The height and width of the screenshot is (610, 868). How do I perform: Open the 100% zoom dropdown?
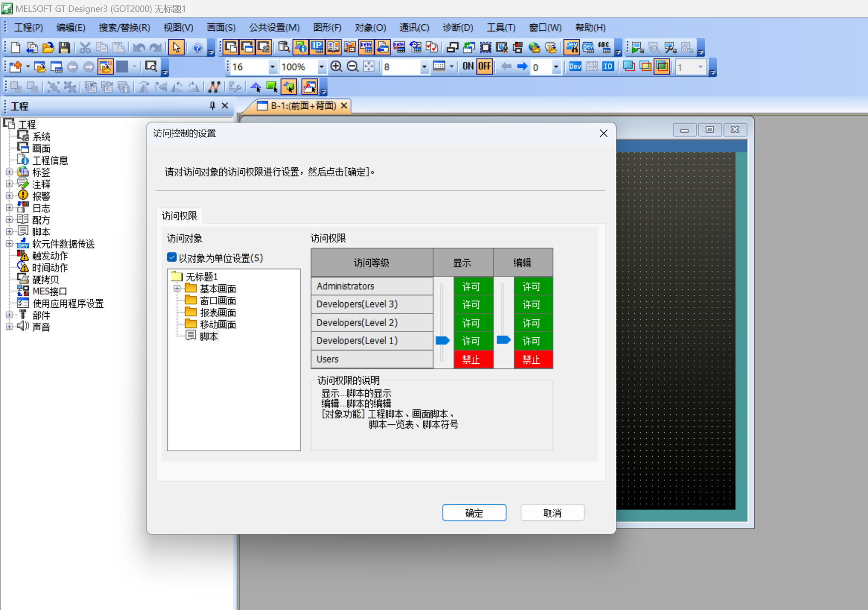coord(322,67)
